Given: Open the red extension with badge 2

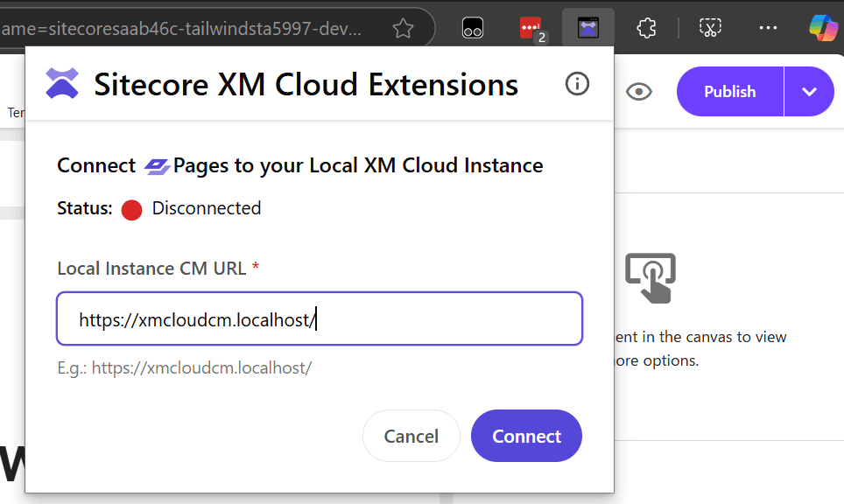Looking at the screenshot, I should (531, 29).
